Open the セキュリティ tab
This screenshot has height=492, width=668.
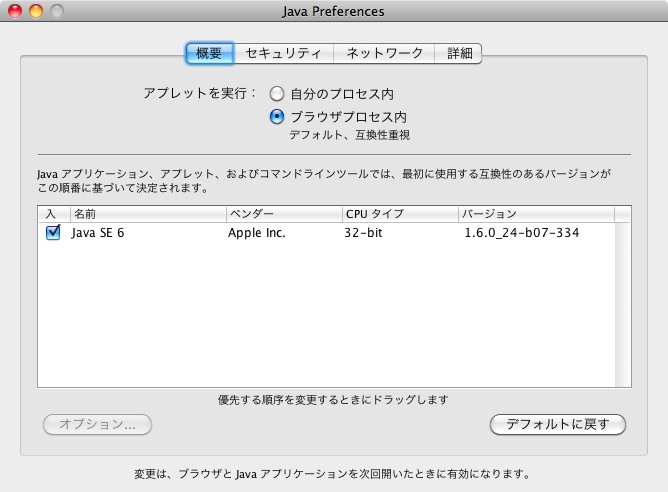[284, 53]
